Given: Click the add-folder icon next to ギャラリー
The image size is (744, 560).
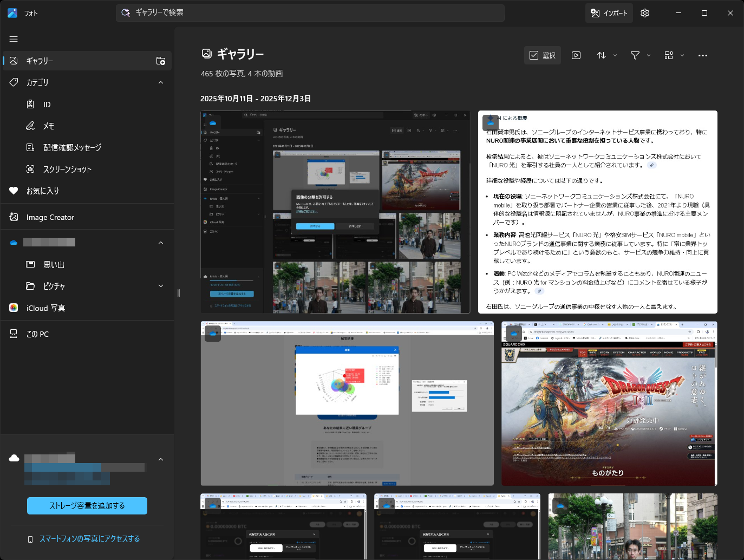Looking at the screenshot, I should (x=160, y=61).
